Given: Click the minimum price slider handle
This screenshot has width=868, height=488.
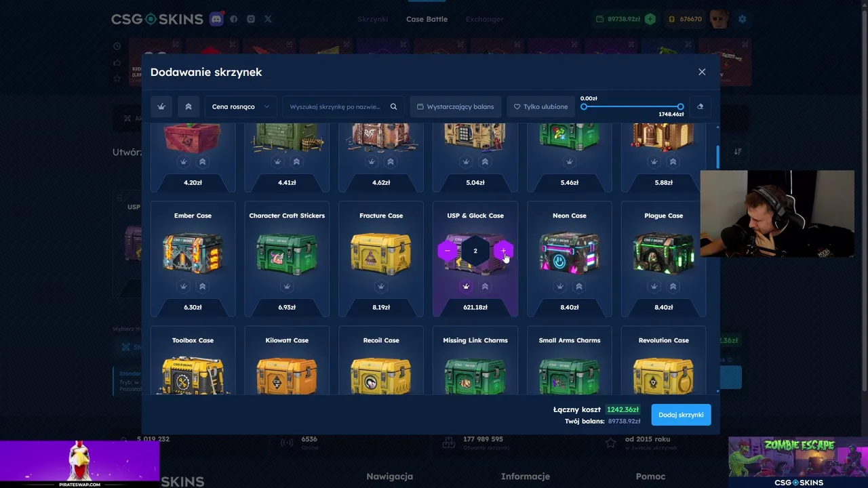Looking at the screenshot, I should click(x=584, y=106).
